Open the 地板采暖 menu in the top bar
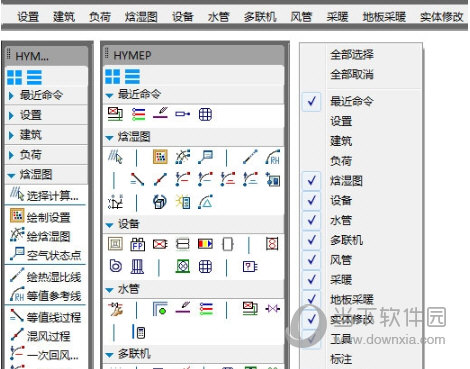 pos(384,17)
